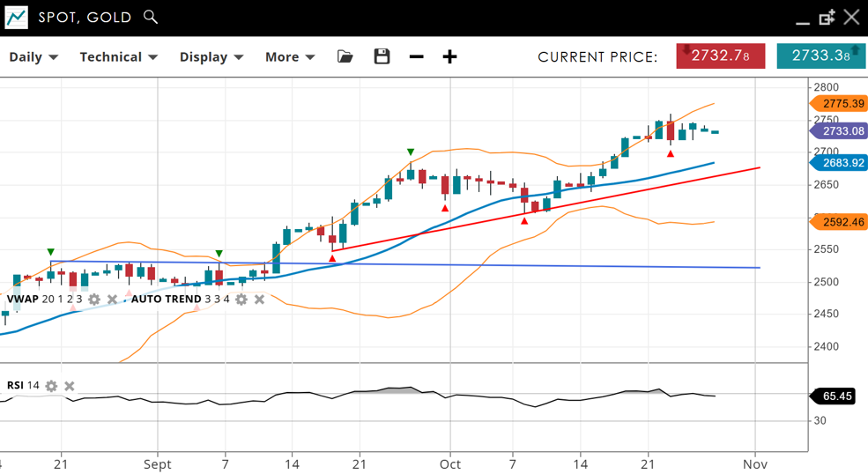The image size is (868, 474).
Task: Pop out the chart window
Action: 827,18
